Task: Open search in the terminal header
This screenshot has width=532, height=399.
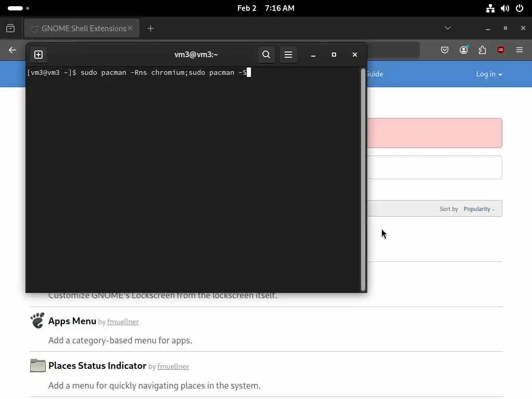Action: [267, 55]
